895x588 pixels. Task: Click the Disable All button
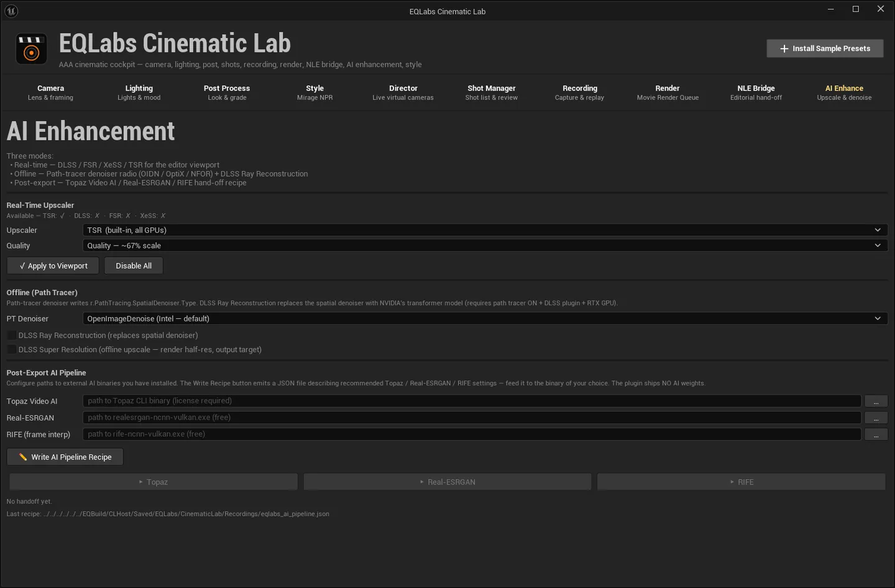134,266
